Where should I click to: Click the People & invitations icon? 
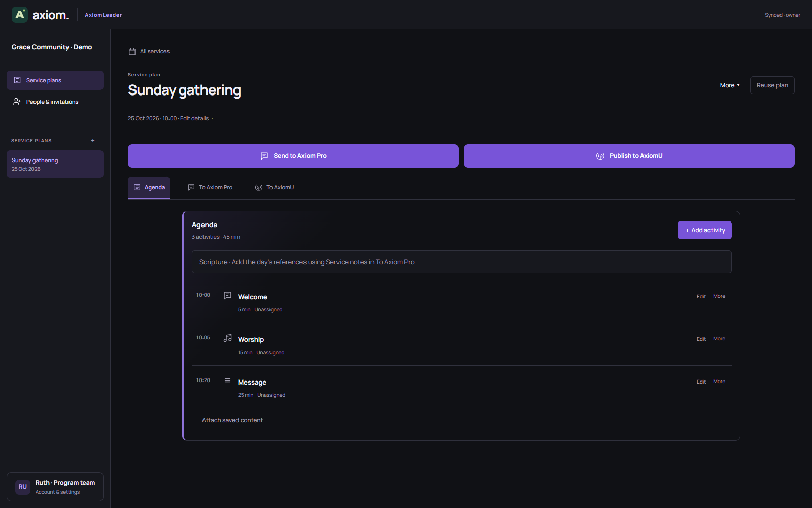coord(17,102)
